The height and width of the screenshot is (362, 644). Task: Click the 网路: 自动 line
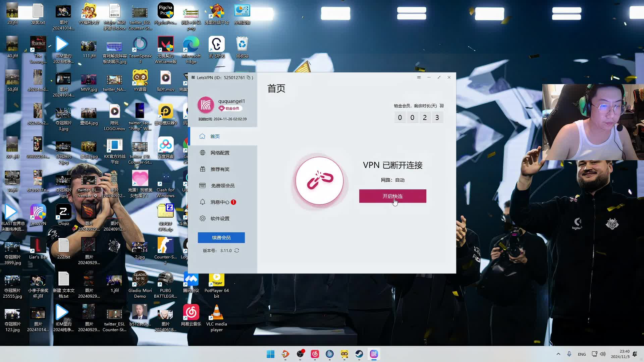[393, 180]
